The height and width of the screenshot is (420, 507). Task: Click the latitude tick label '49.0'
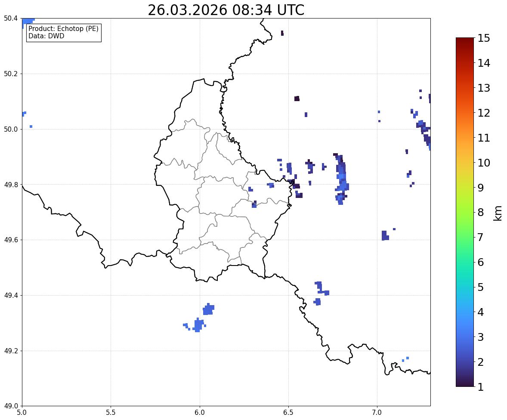tap(11, 406)
